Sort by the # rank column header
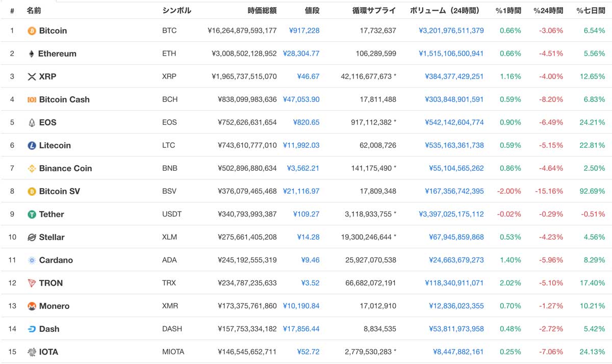 [12, 10]
